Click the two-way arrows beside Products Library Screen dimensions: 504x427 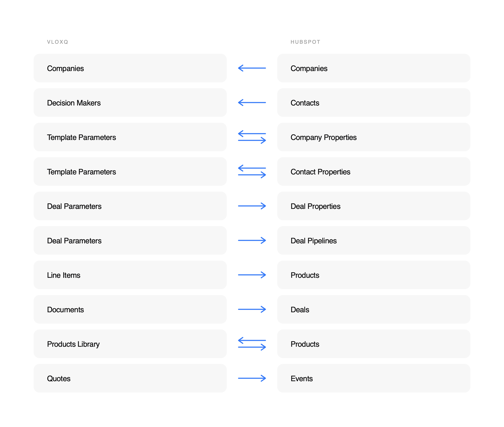pyautogui.click(x=252, y=344)
